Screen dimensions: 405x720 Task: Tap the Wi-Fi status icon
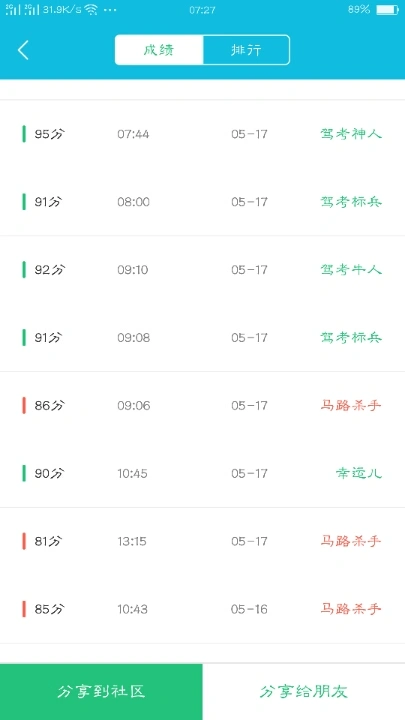click(91, 10)
